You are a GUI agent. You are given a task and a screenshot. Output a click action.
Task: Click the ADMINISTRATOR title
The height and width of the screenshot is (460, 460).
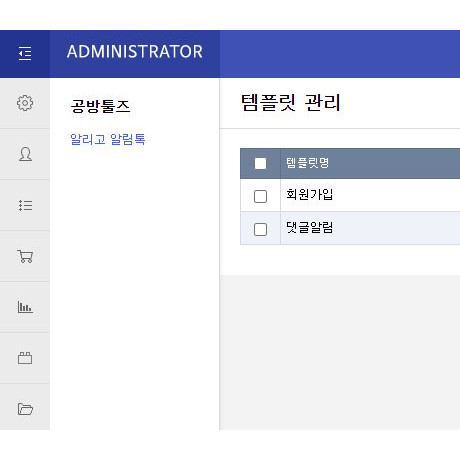point(135,52)
